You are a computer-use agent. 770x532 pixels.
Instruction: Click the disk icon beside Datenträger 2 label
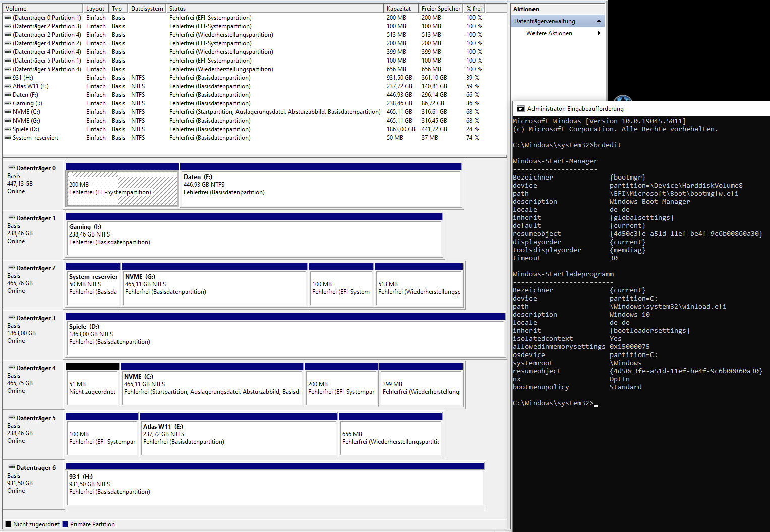pos(11,267)
